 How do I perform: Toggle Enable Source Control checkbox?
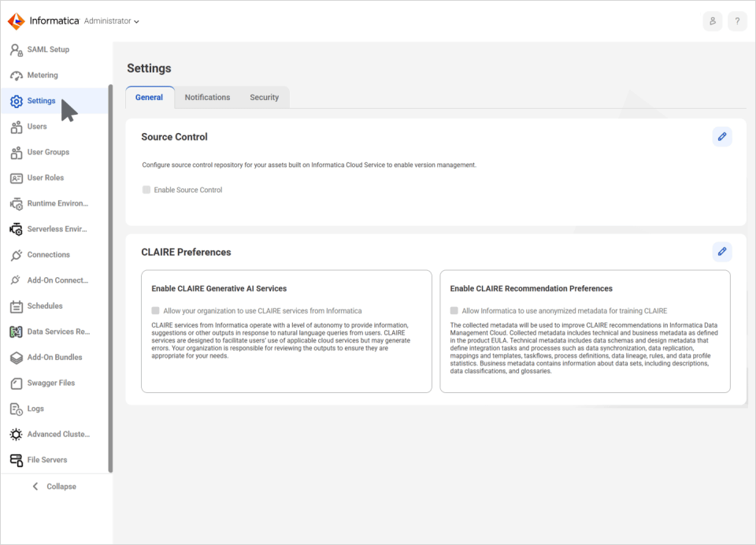pyautogui.click(x=146, y=190)
